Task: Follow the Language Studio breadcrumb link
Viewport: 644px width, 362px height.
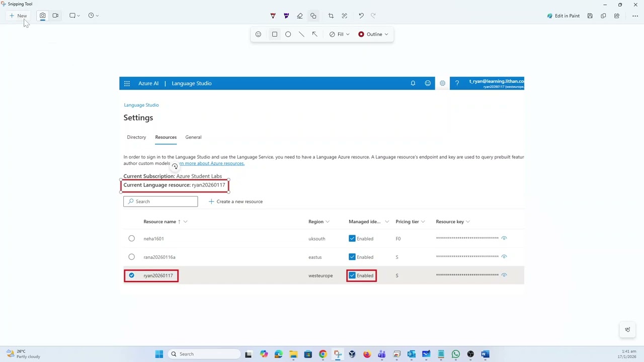Action: pos(141,105)
